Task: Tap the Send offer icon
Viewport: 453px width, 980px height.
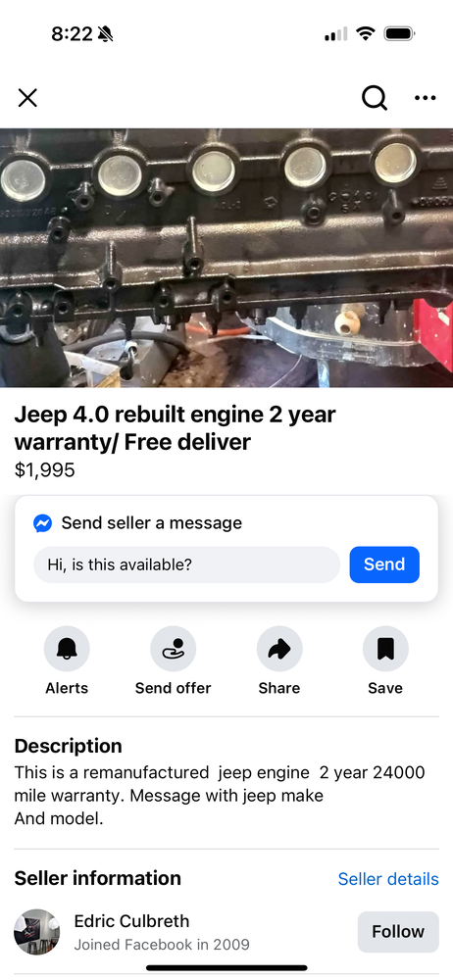Action: [174, 649]
